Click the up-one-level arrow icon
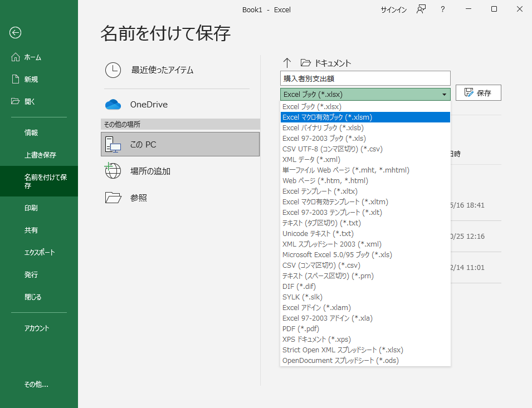 click(287, 63)
